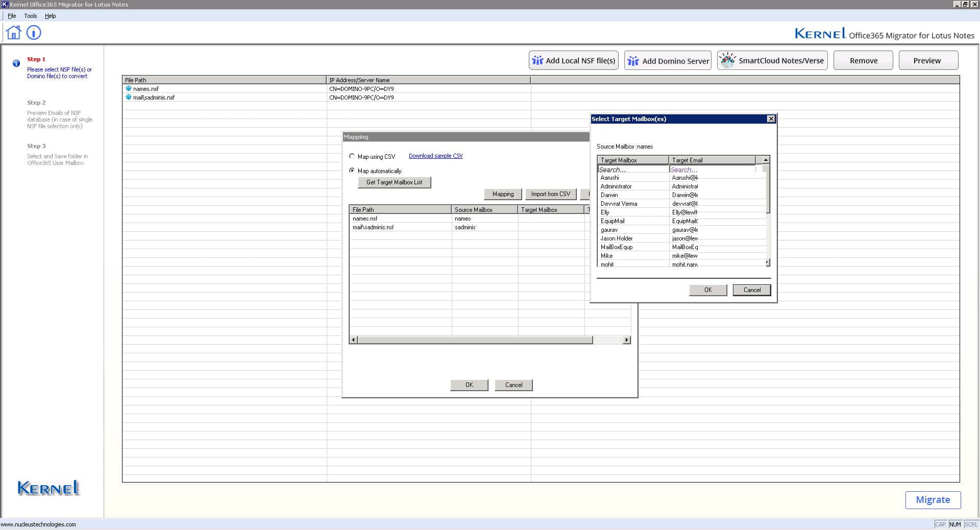This screenshot has width=980, height=530.
Task: Click the Target Mailbox search field
Action: (633, 170)
